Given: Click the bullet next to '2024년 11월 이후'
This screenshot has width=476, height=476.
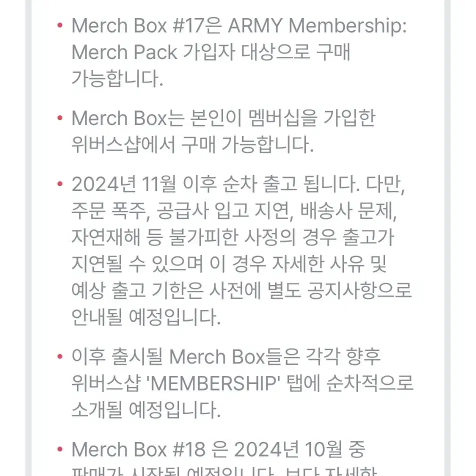Looking at the screenshot, I should tap(60, 184).
